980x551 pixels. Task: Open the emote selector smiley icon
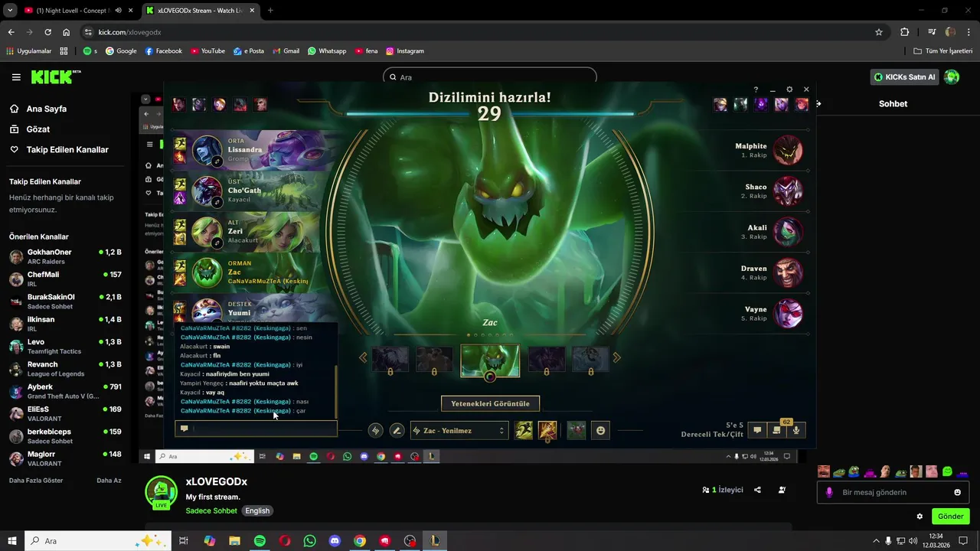point(601,431)
